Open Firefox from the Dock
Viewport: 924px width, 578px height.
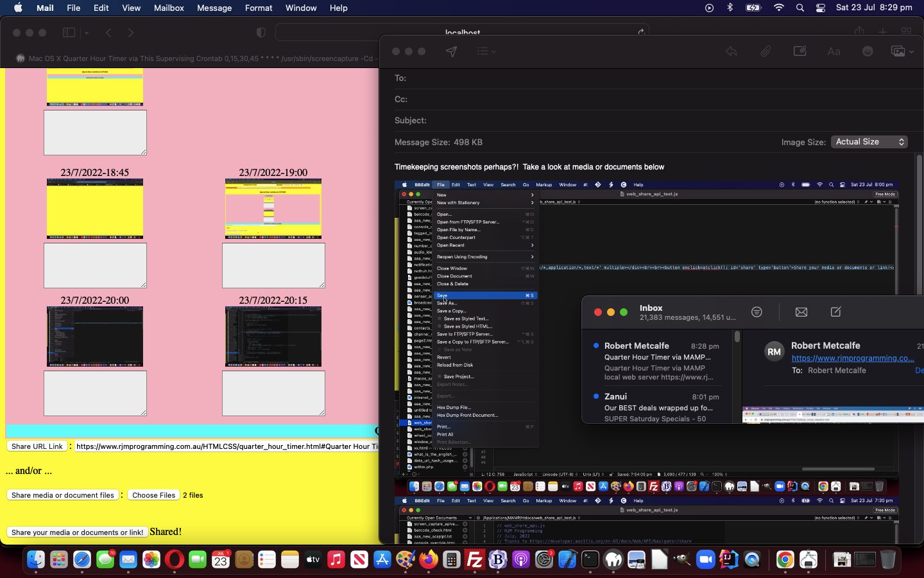pyautogui.click(x=429, y=560)
